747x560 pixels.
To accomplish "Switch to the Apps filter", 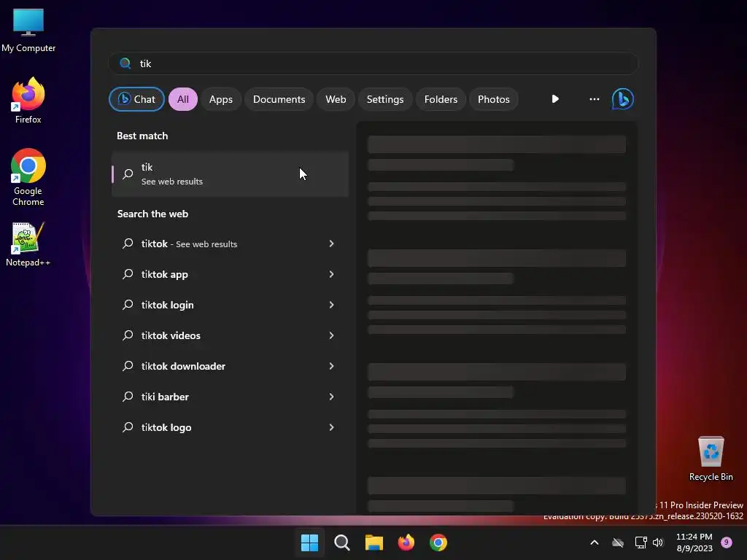I will point(220,99).
